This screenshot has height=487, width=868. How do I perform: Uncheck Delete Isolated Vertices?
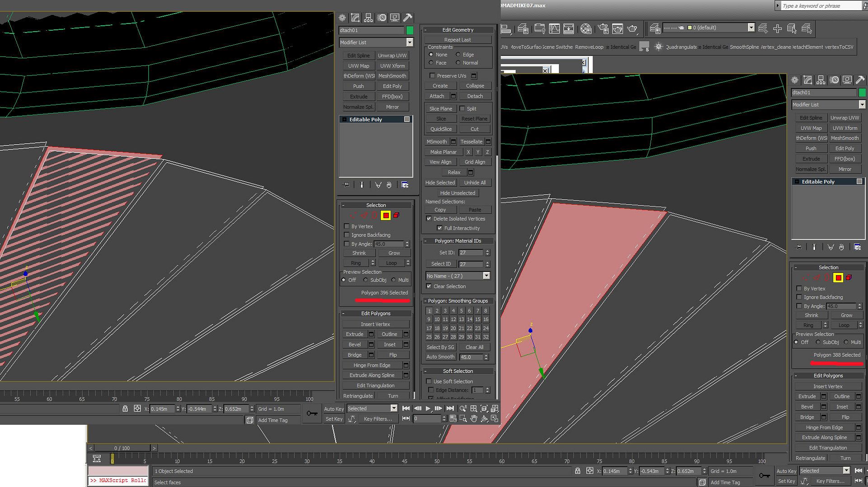click(x=429, y=219)
